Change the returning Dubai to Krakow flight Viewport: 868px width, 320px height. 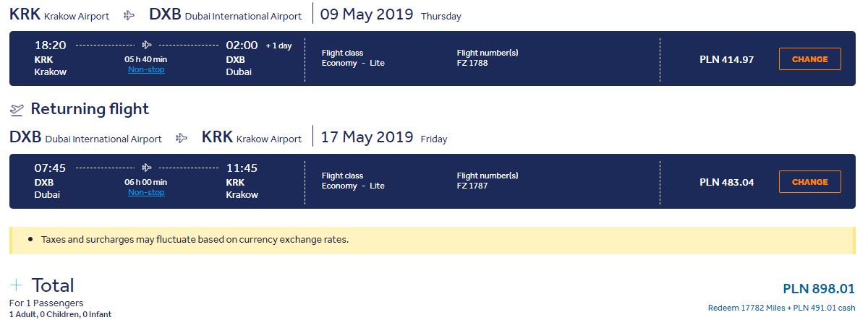(809, 182)
